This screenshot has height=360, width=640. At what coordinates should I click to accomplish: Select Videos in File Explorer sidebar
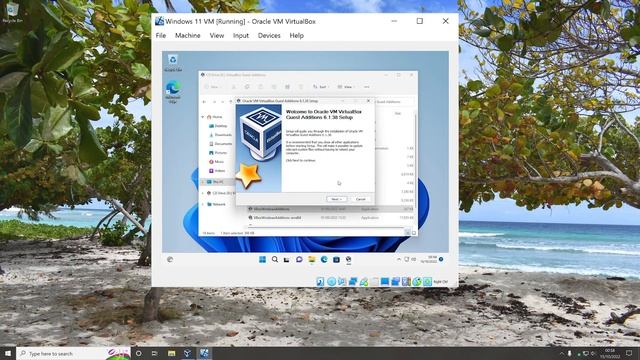coord(217,171)
